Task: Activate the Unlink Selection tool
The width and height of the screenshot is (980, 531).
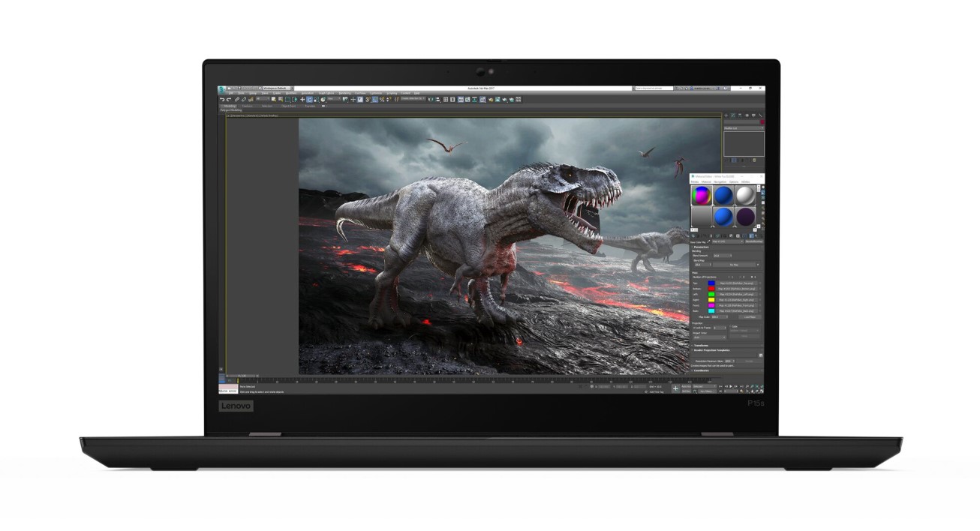Action: click(244, 99)
